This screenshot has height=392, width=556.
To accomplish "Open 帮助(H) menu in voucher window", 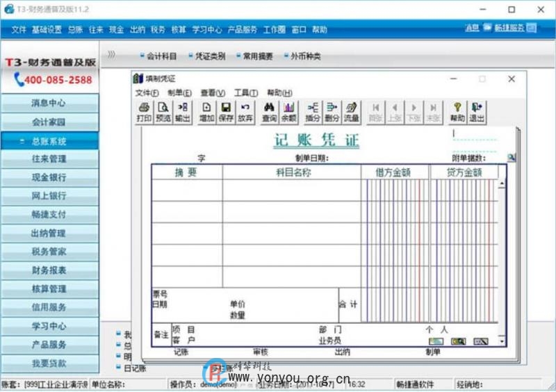I will tap(279, 93).
